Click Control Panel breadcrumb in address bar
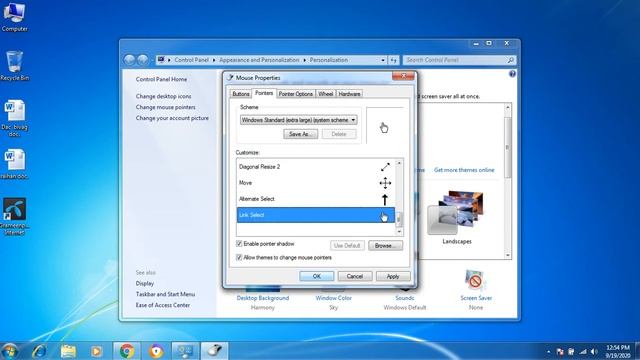This screenshot has width=640, height=360. (191, 60)
